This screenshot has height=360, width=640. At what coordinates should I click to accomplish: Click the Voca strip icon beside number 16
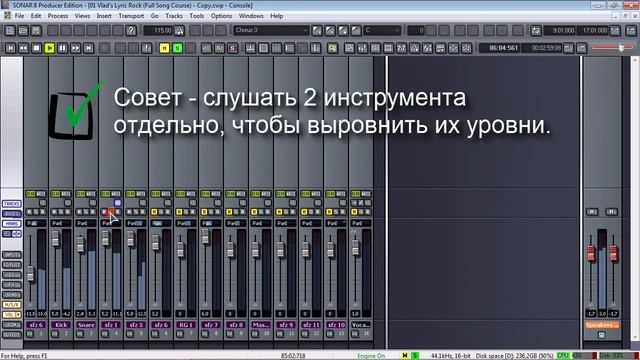(355, 334)
